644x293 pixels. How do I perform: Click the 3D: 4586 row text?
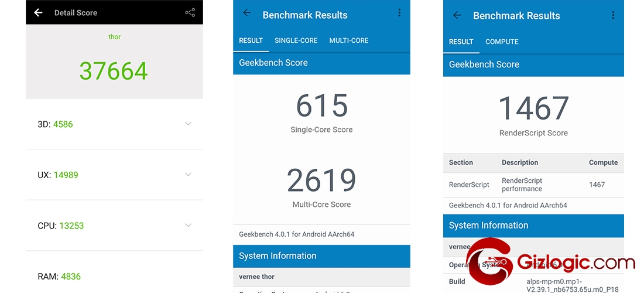click(55, 124)
